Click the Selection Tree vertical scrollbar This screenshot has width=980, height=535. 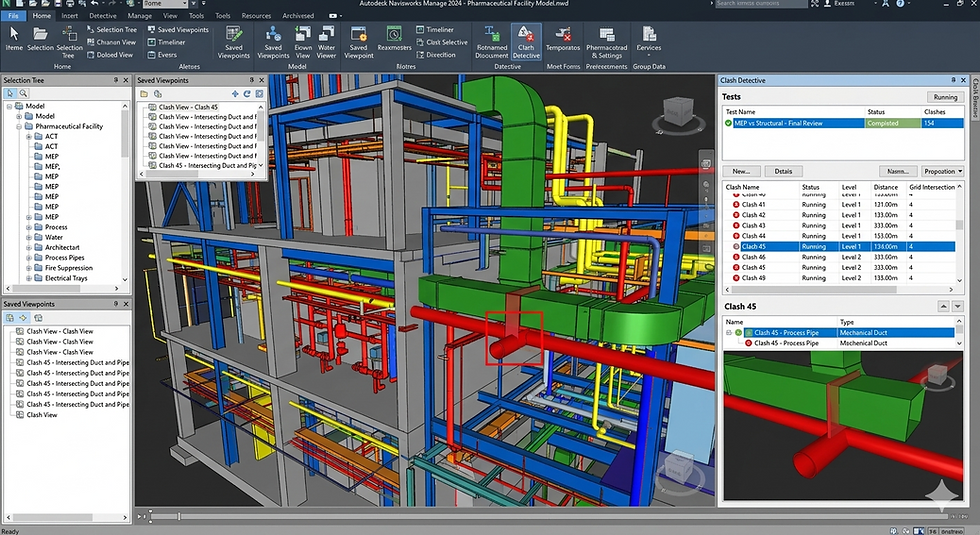point(125,134)
